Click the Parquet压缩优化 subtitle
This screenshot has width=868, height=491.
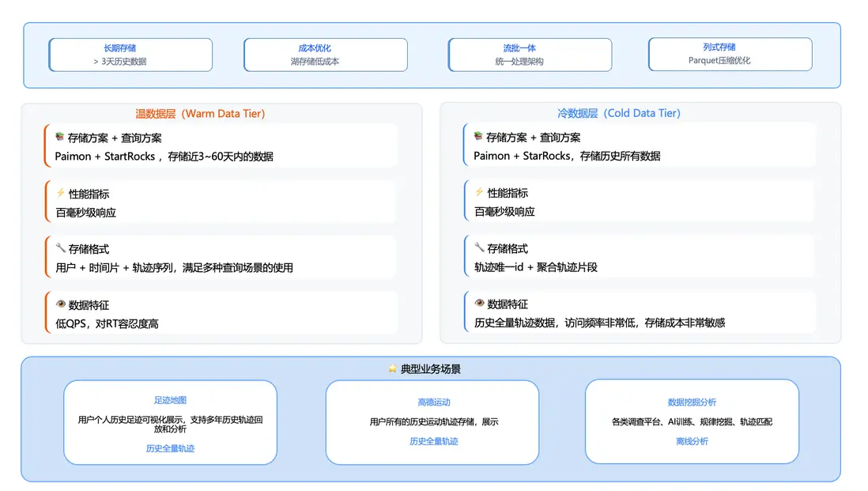(719, 60)
